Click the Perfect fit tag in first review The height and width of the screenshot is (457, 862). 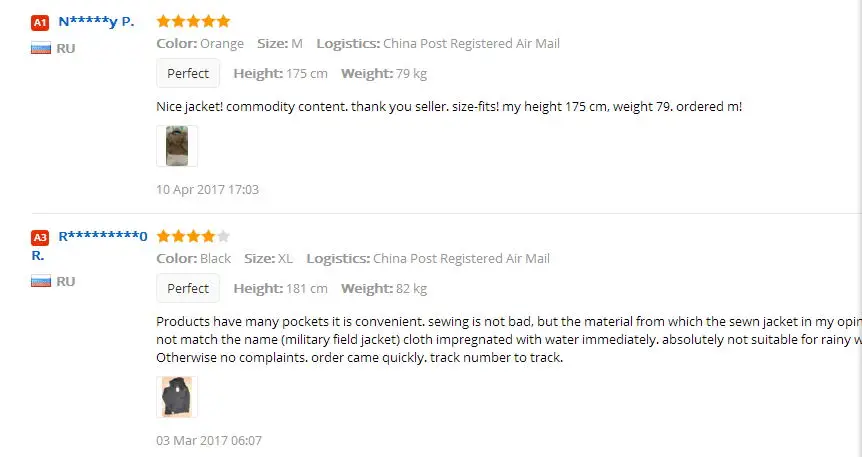(x=188, y=73)
